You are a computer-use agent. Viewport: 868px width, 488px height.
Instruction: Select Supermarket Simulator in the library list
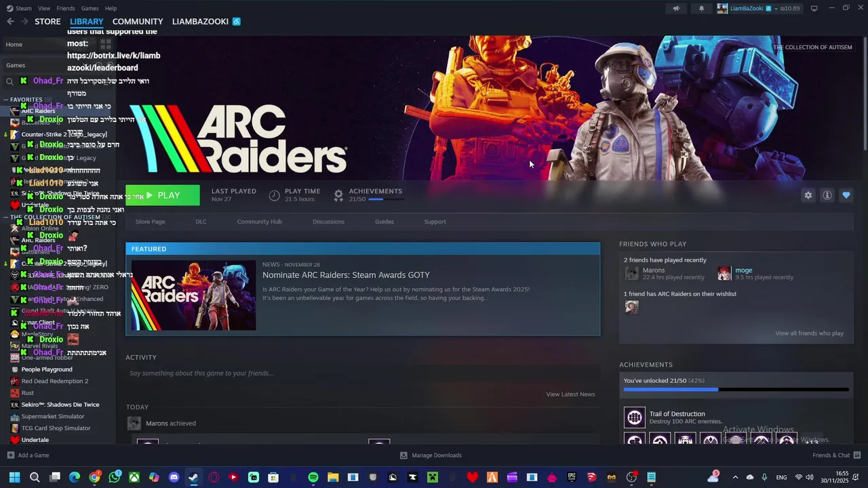coord(53,416)
